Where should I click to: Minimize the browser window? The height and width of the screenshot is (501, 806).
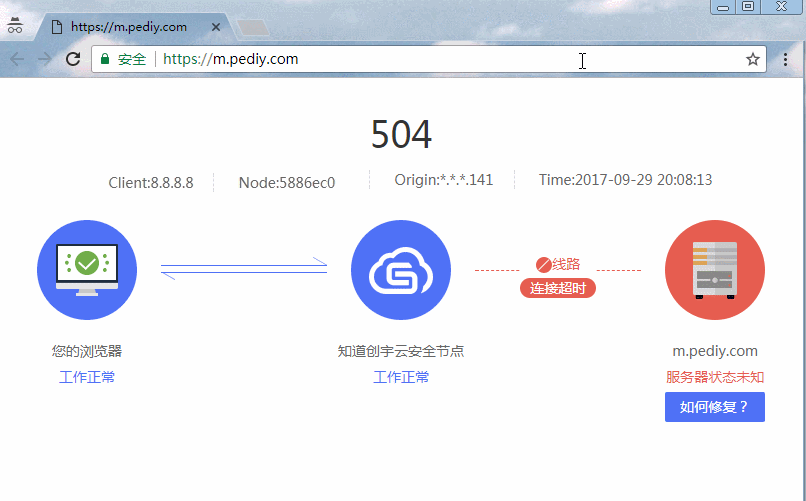723,7
